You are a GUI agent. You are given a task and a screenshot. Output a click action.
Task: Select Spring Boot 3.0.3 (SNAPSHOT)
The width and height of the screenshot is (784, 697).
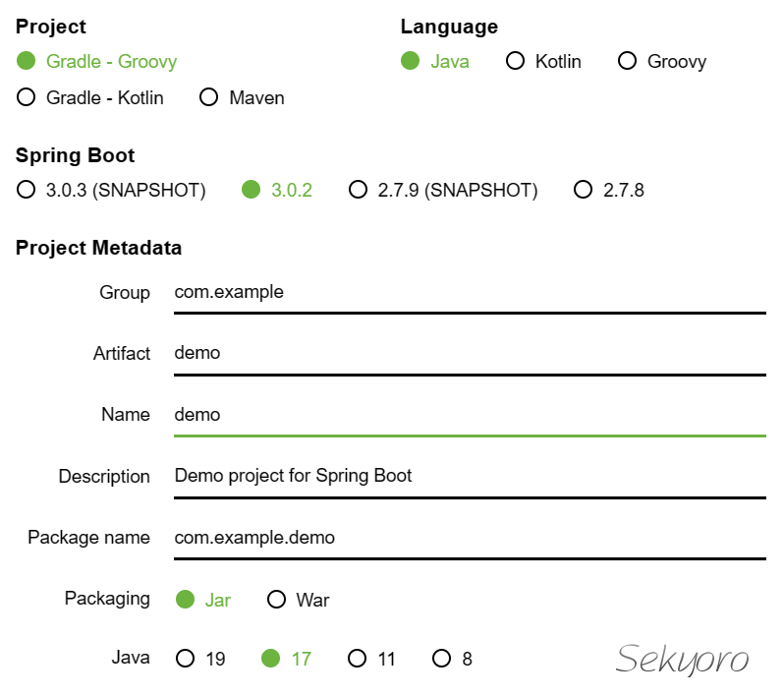pos(27,190)
